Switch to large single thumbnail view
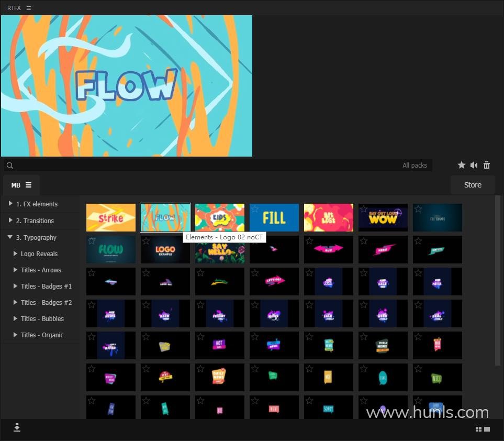 [x=487, y=429]
